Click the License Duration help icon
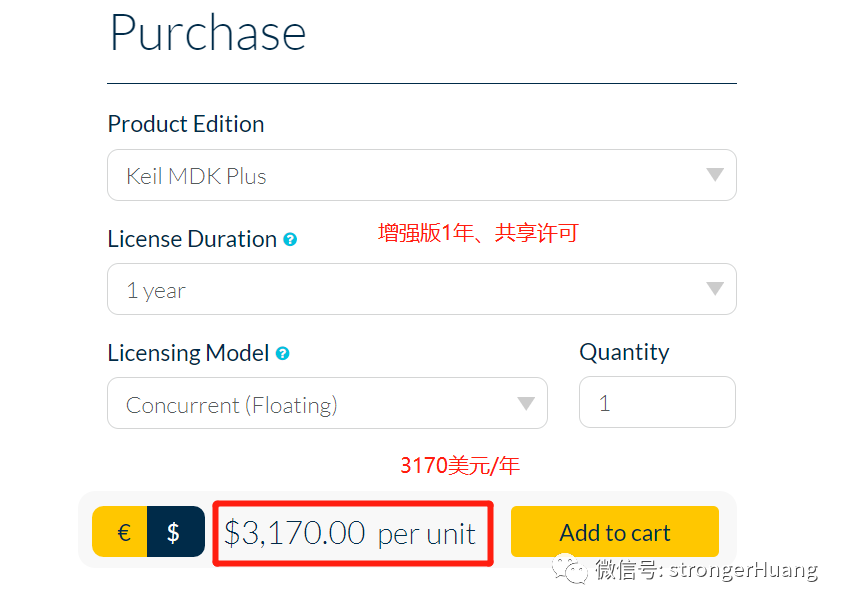This screenshot has height=609, width=845. click(x=290, y=239)
